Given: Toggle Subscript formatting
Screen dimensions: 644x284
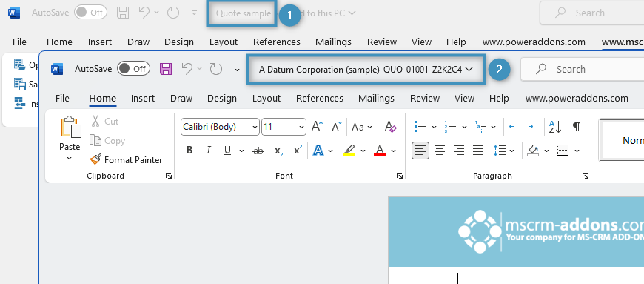Looking at the screenshot, I should [279, 151].
